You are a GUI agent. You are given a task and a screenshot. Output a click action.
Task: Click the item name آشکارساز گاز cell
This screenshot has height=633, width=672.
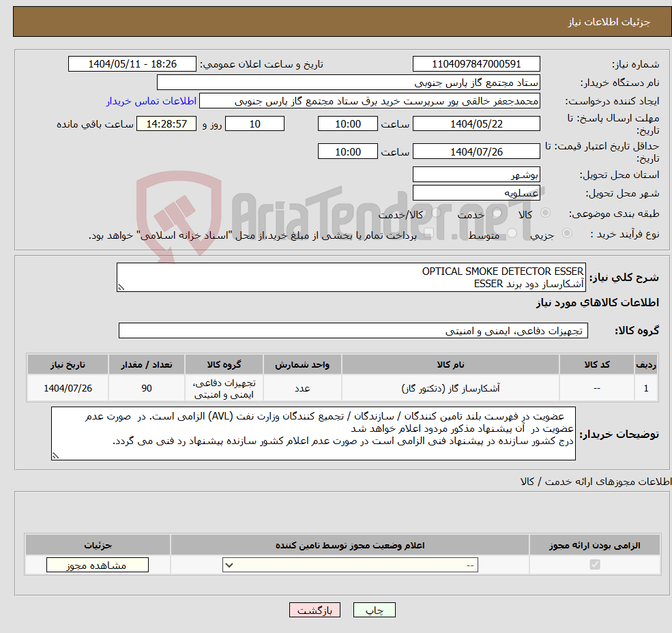pyautogui.click(x=450, y=388)
